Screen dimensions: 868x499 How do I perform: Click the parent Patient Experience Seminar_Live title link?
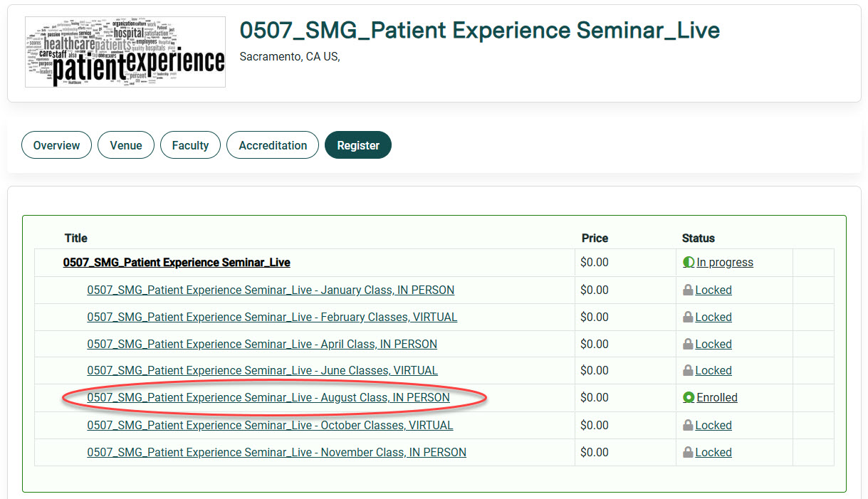tap(177, 263)
